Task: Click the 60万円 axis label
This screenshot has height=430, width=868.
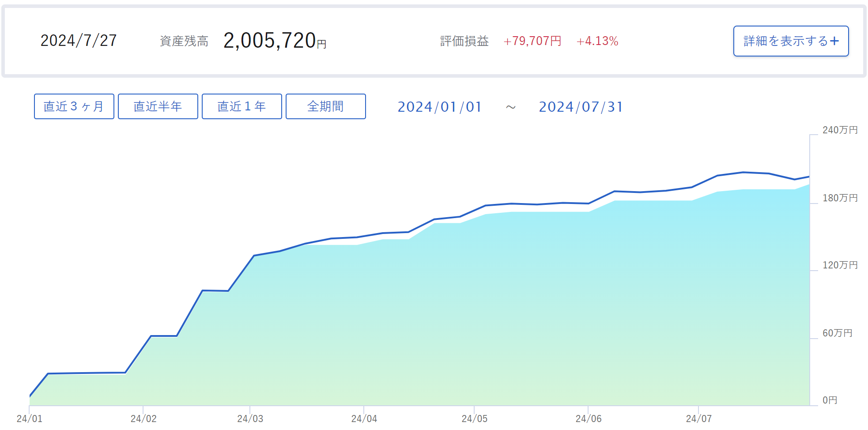Action: coord(837,333)
